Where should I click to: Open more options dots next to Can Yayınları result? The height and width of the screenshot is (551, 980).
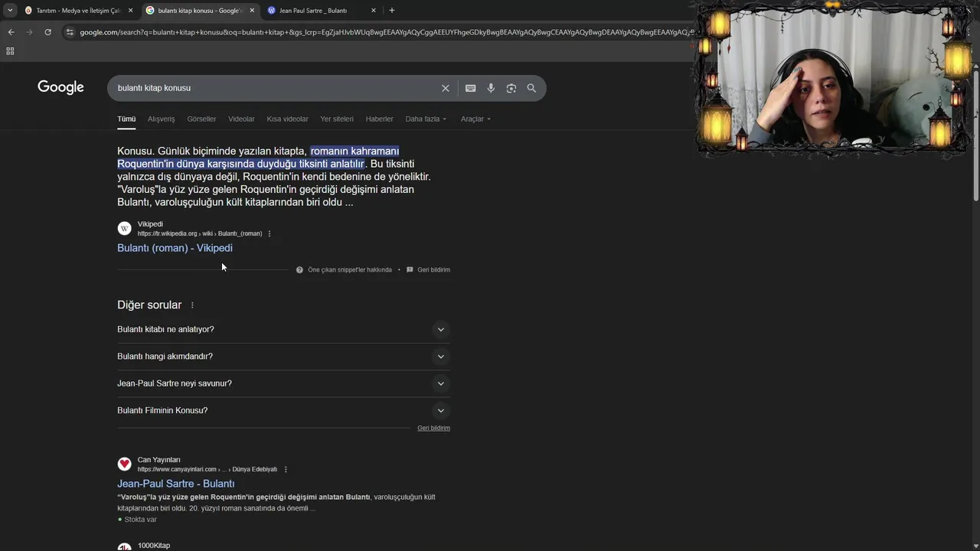point(286,469)
